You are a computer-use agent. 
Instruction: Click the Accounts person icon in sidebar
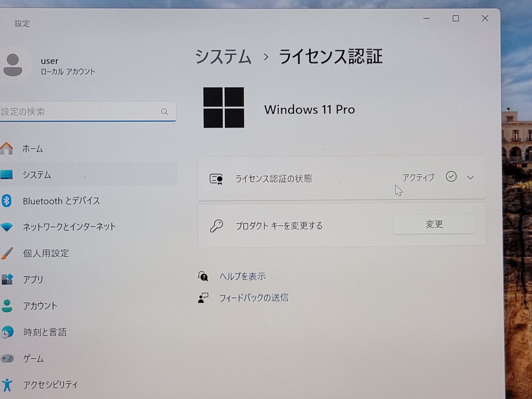pyautogui.click(x=7, y=306)
